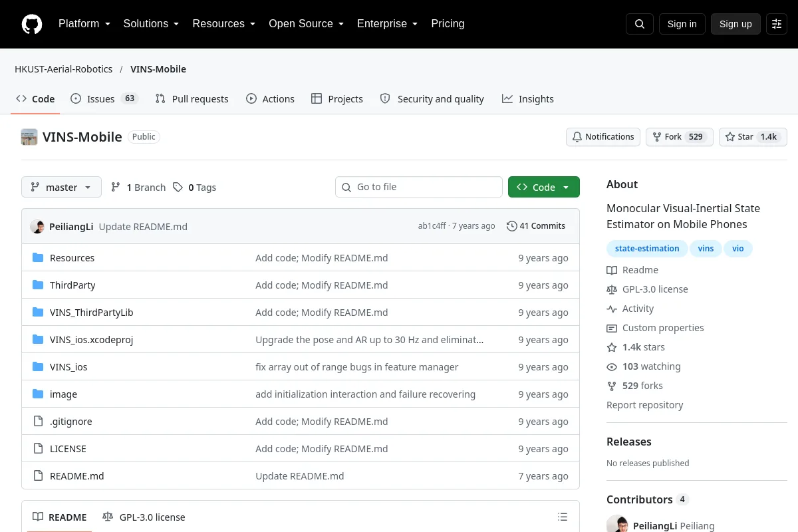Screen dimensions: 798x532
Task: Click PeiliangLi's avatar in commit row
Action: click(37, 226)
